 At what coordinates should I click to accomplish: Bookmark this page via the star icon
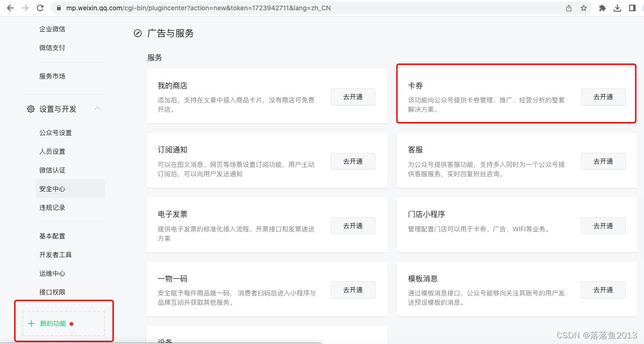tap(584, 7)
